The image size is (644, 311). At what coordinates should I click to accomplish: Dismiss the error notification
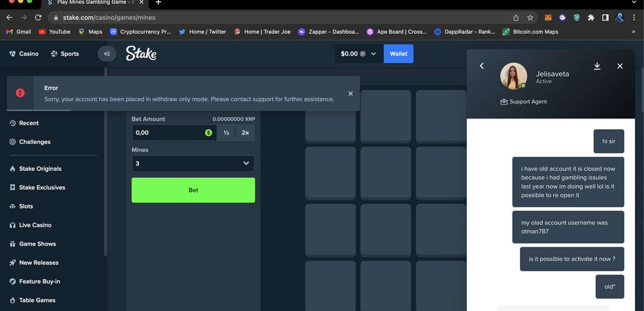point(350,93)
